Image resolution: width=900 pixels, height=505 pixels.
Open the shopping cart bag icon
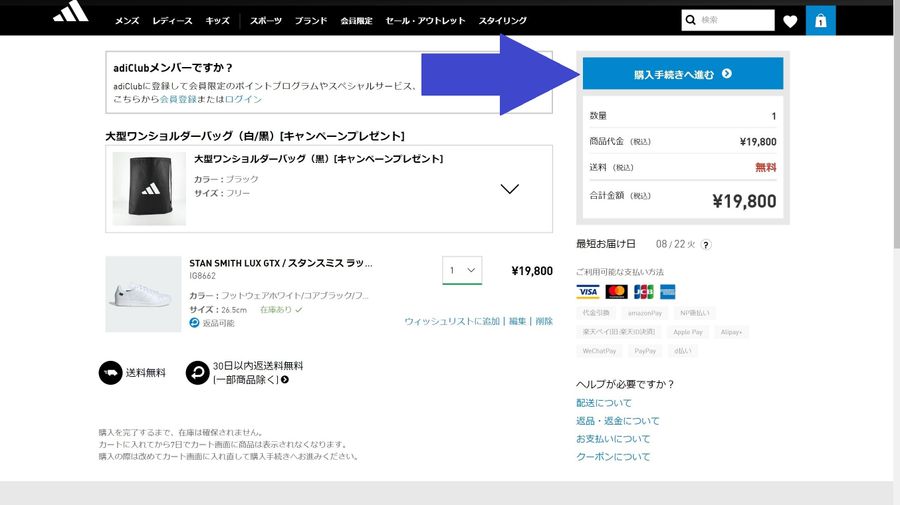[x=821, y=21]
